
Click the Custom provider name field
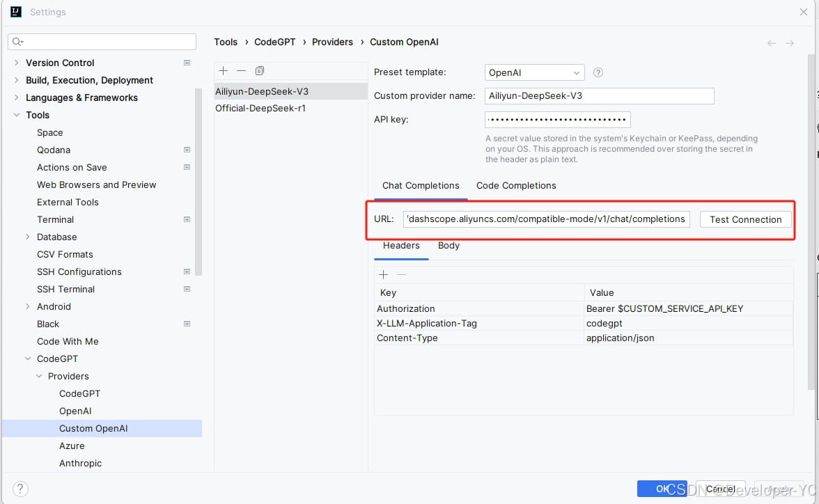click(599, 96)
